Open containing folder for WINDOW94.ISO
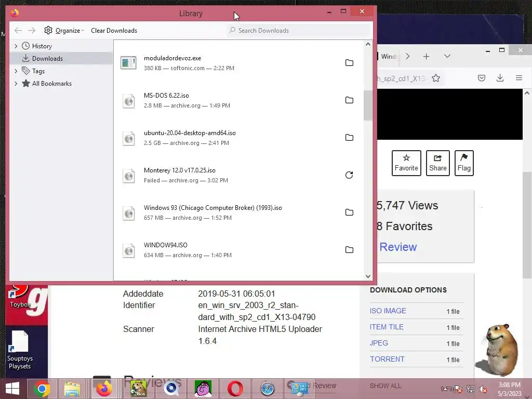 [349, 250]
